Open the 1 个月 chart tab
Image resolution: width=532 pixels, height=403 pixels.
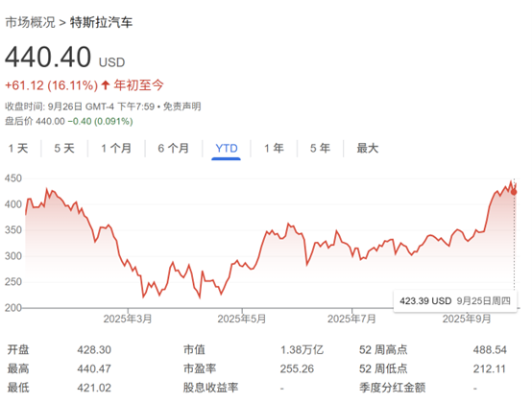tap(116, 148)
